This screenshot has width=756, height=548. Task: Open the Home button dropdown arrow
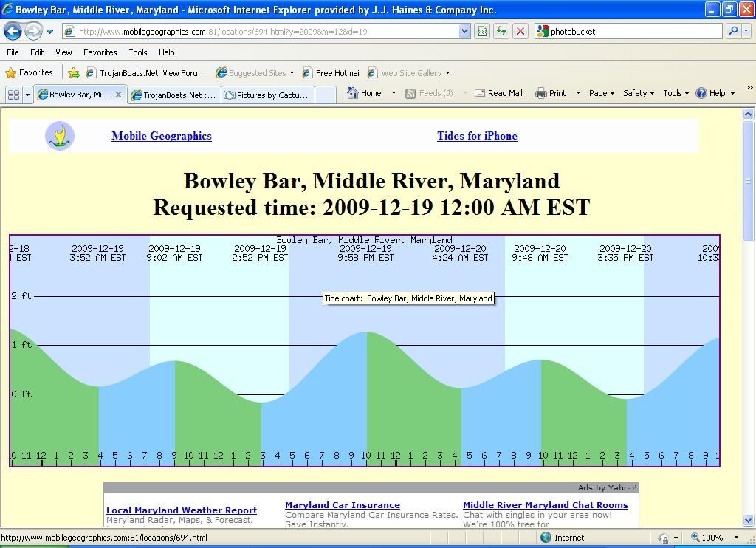[394, 93]
